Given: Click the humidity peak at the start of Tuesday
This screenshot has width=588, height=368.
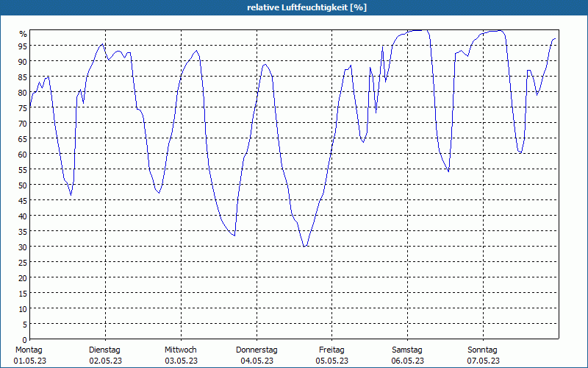Looking at the screenshot, I should click(102, 44).
